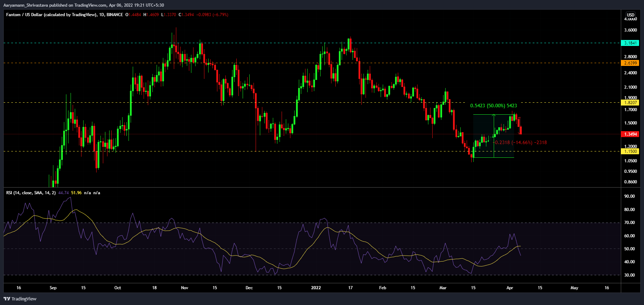Click the RSI value 44.74 in legend

click(64, 193)
